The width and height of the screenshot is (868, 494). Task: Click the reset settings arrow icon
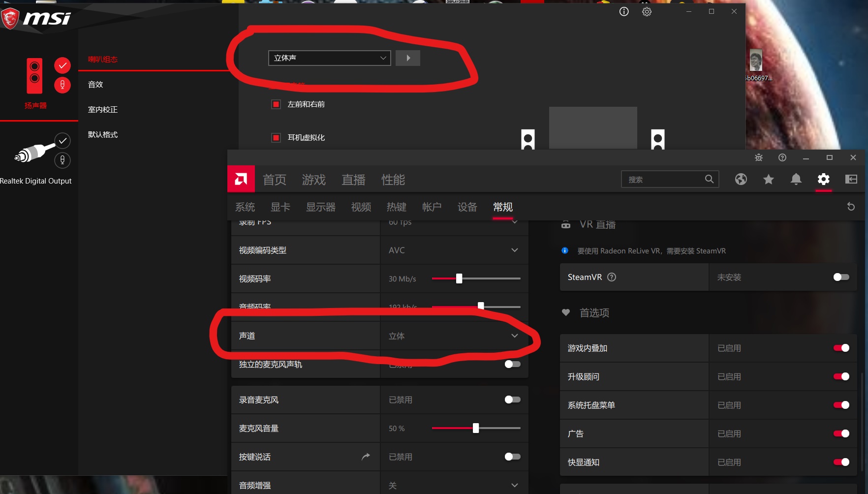coord(851,207)
